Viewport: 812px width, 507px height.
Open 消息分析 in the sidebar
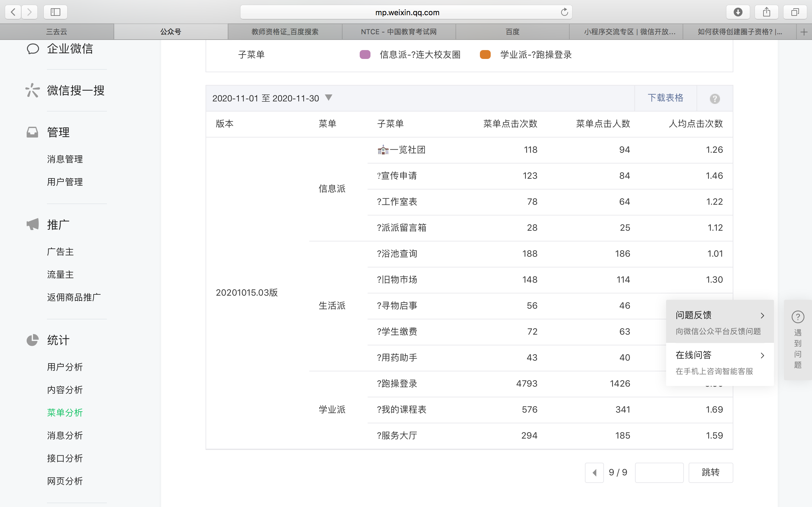[65, 435]
